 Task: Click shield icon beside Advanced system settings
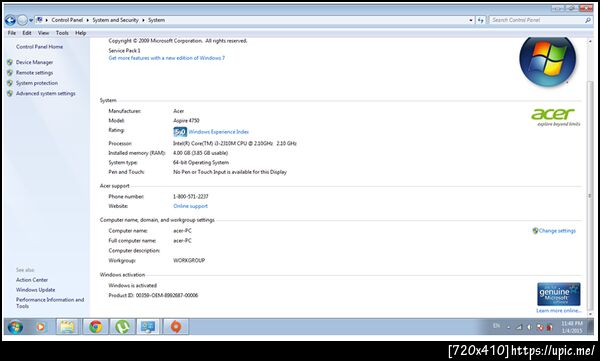click(10, 93)
